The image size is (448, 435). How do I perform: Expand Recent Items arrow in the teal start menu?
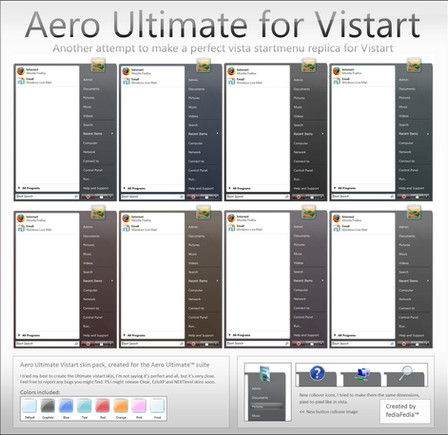pyautogui.click(x=428, y=134)
